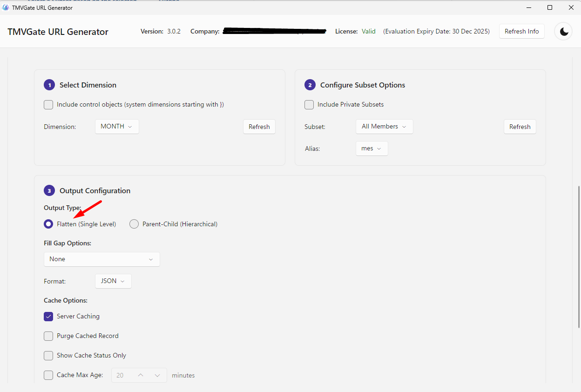The image size is (581, 392).
Task: Minimize the TMVGate window
Action: coord(528,7)
